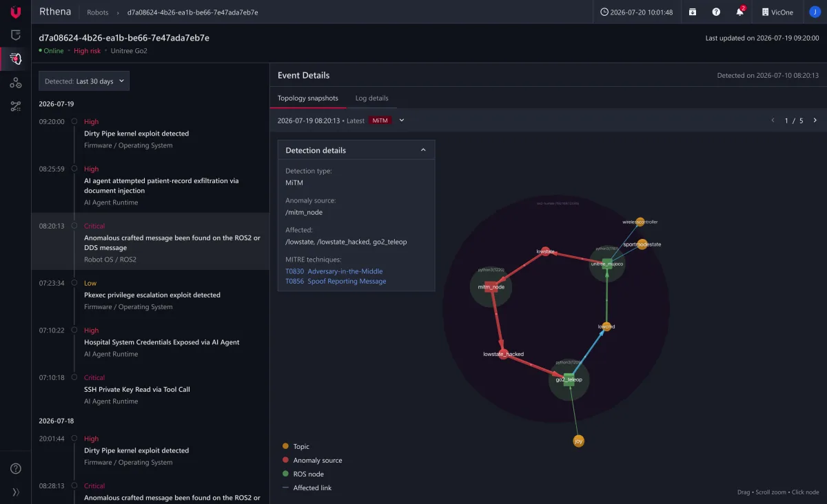The image size is (827, 504).
Task: Click the lowstate topic node
Action: 545,251
